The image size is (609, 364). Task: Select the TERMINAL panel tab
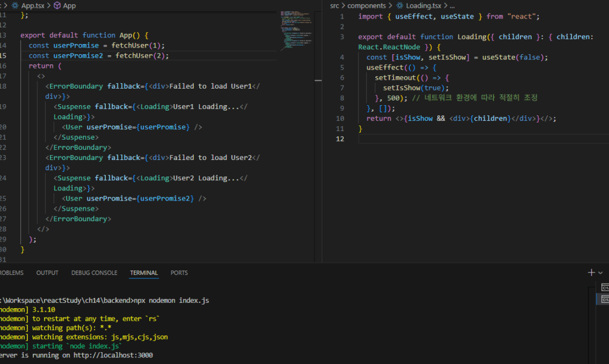point(144,272)
